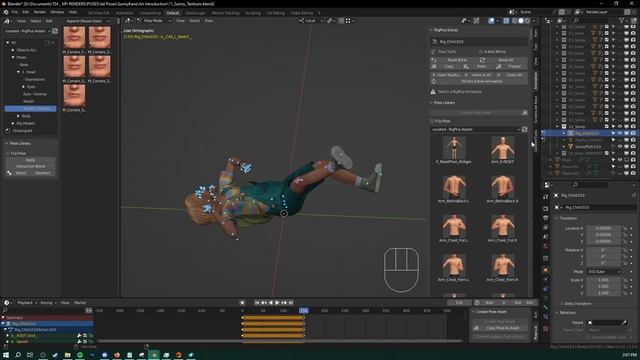Apply the Arm_0.RESET pose thumbnail
The image size is (640, 360).
pyautogui.click(x=503, y=148)
